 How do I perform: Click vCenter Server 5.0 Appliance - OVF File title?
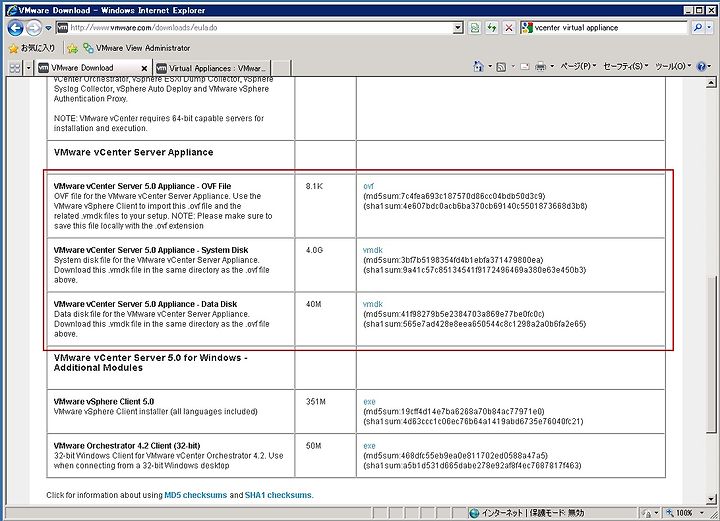pyautogui.click(x=142, y=186)
